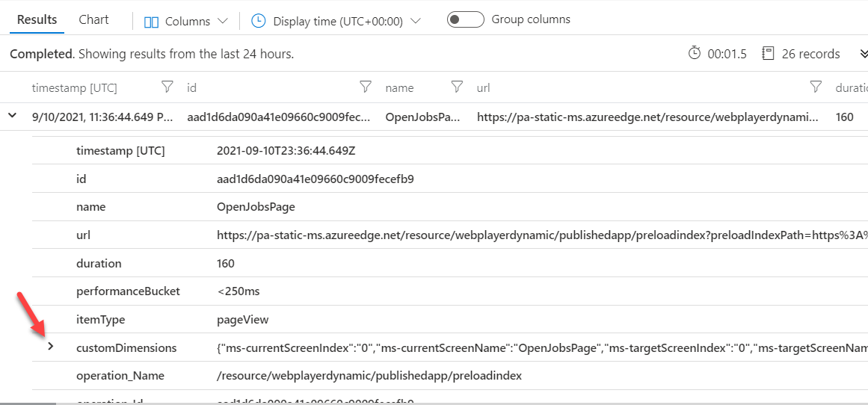Image resolution: width=868 pixels, height=405 pixels.
Task: Select the row timestamp 9/10/2021, 11:36:44.649
Action: (102, 117)
